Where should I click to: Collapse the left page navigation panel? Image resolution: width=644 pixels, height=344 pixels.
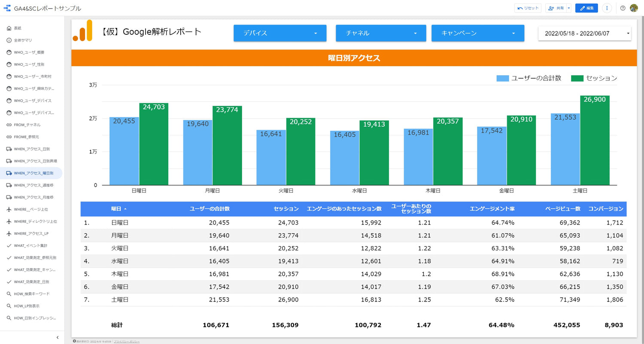[x=58, y=338]
